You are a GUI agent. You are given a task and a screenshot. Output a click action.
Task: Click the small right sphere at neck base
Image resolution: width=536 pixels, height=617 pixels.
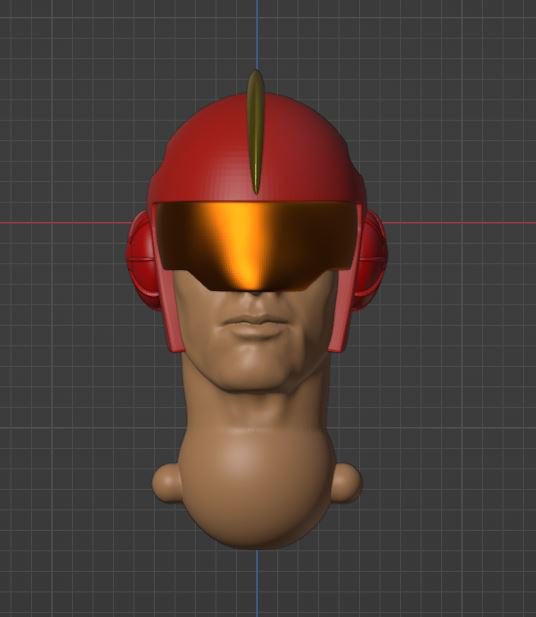coord(347,483)
